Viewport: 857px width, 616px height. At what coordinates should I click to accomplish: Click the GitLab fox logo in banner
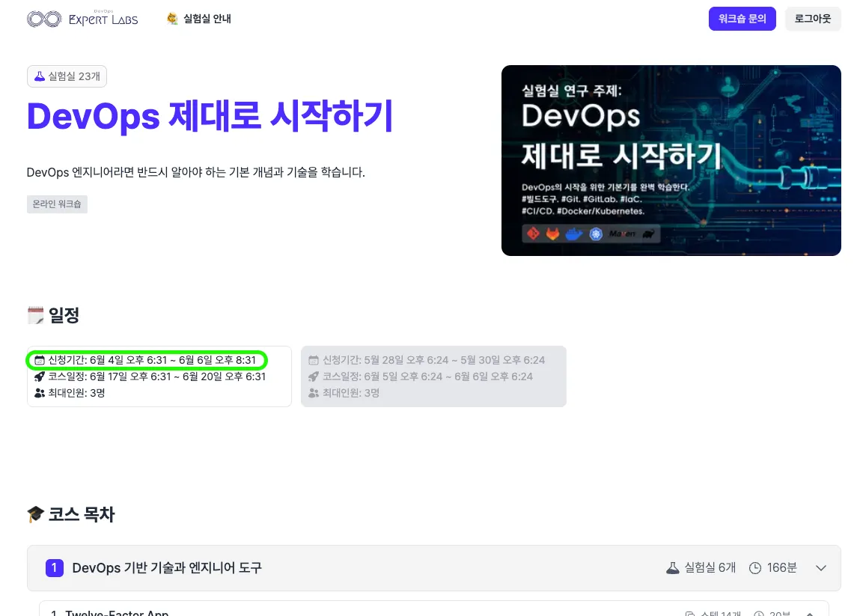point(553,234)
